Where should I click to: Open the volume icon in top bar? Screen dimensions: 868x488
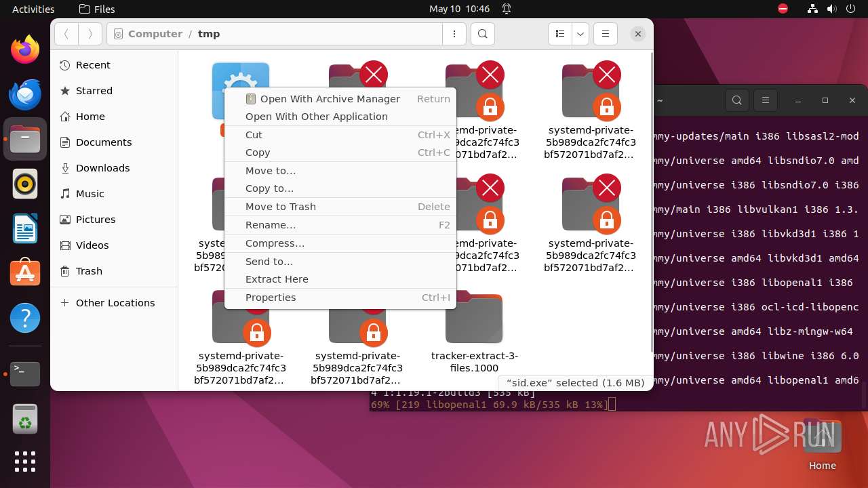tap(831, 9)
